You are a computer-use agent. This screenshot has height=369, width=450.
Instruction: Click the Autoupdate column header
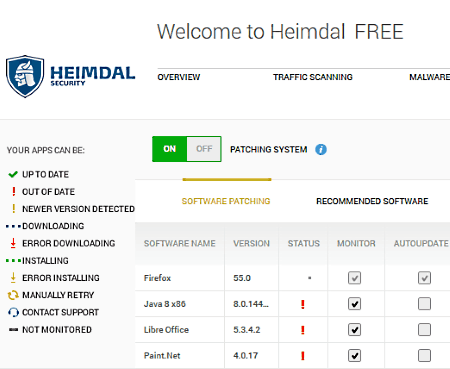click(x=421, y=243)
